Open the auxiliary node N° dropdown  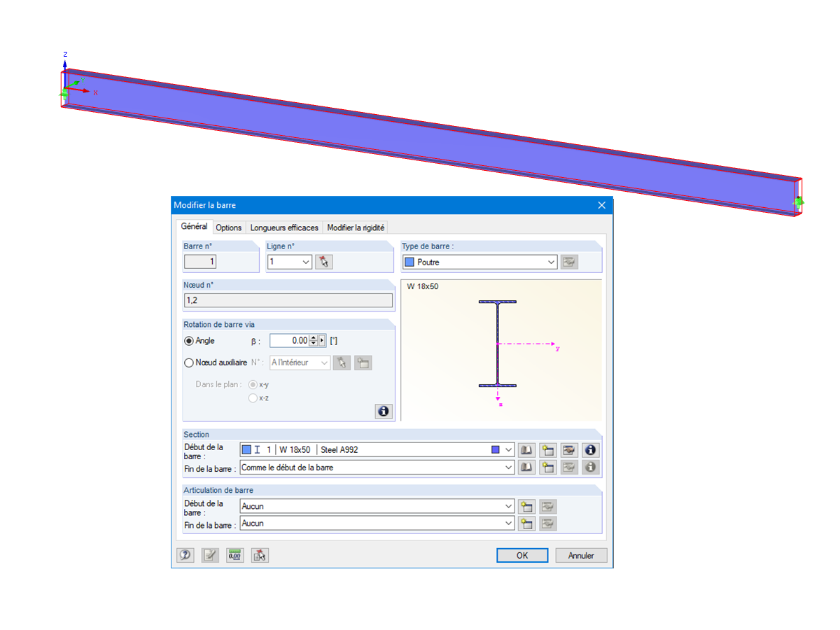[324, 363]
